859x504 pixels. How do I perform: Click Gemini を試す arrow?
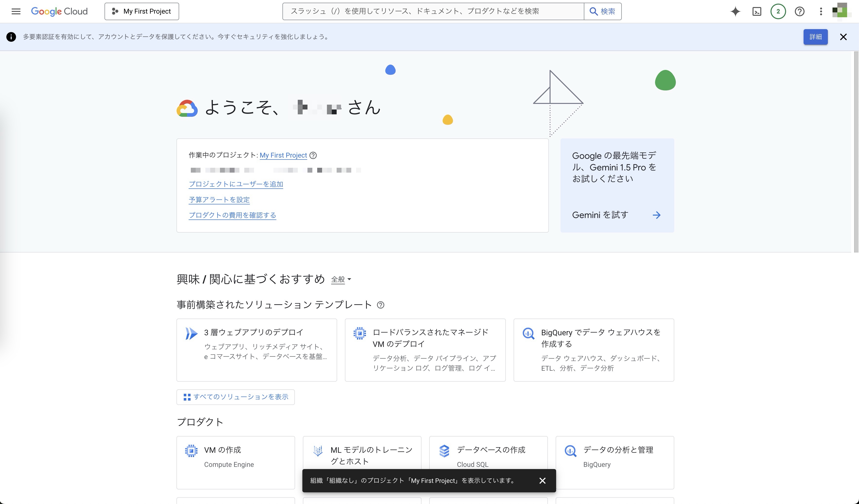[x=657, y=215]
